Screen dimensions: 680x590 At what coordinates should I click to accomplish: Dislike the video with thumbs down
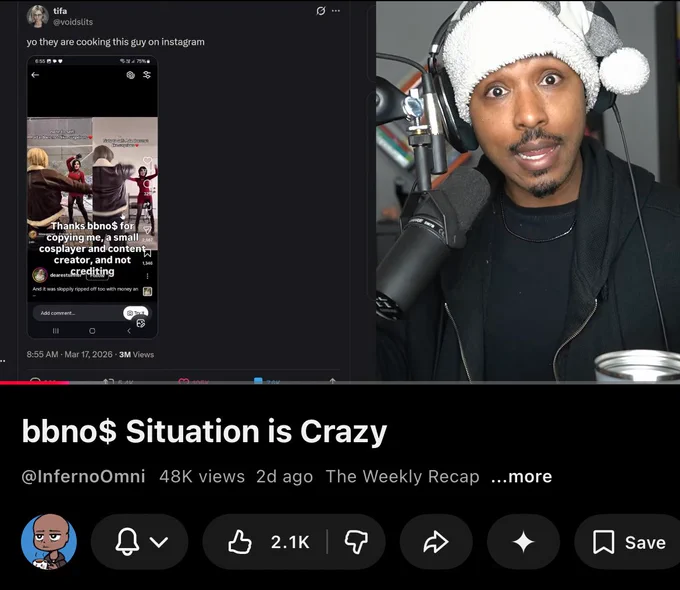356,542
